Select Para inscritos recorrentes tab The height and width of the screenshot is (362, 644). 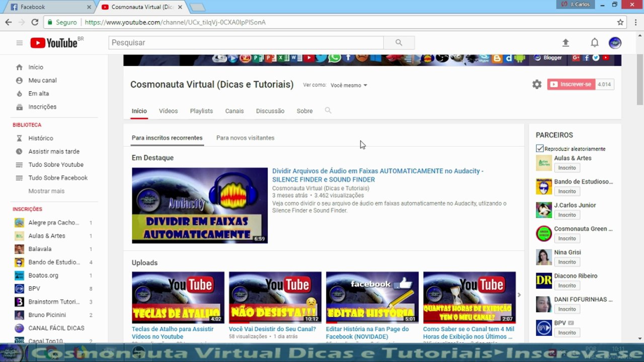point(167,138)
